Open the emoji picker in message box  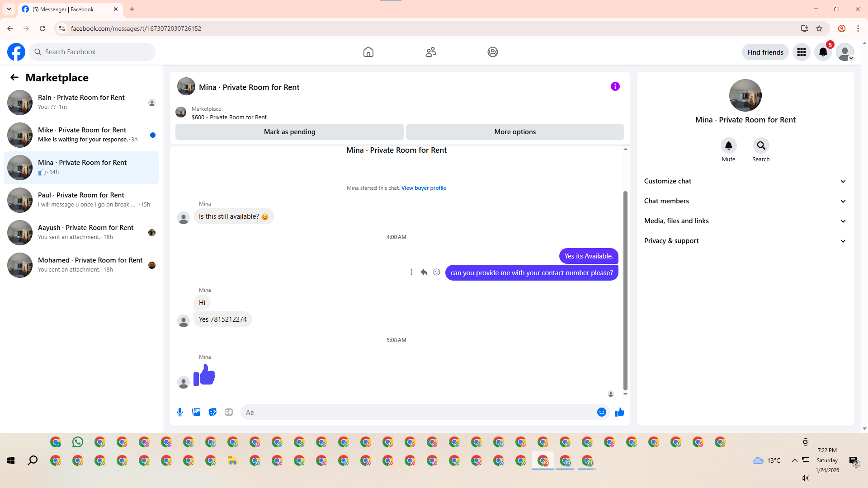pos(601,412)
